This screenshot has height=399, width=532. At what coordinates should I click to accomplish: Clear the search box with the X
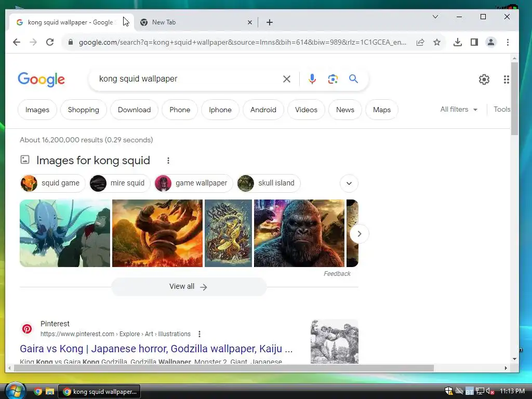pos(286,79)
